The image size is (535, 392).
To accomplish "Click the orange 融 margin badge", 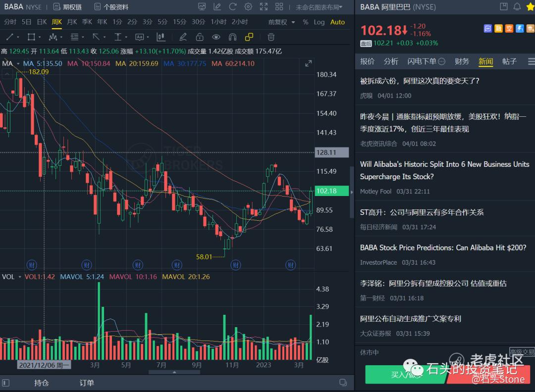I will 498,29.
